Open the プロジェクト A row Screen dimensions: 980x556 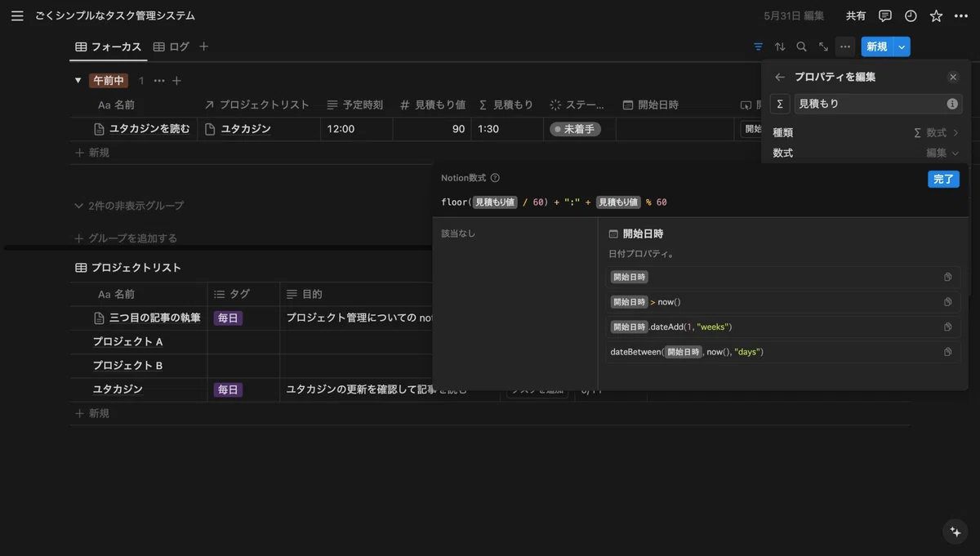coord(128,341)
